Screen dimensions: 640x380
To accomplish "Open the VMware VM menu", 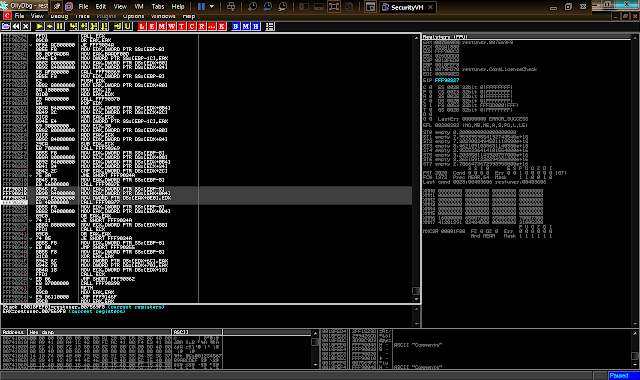I will click(139, 7).
